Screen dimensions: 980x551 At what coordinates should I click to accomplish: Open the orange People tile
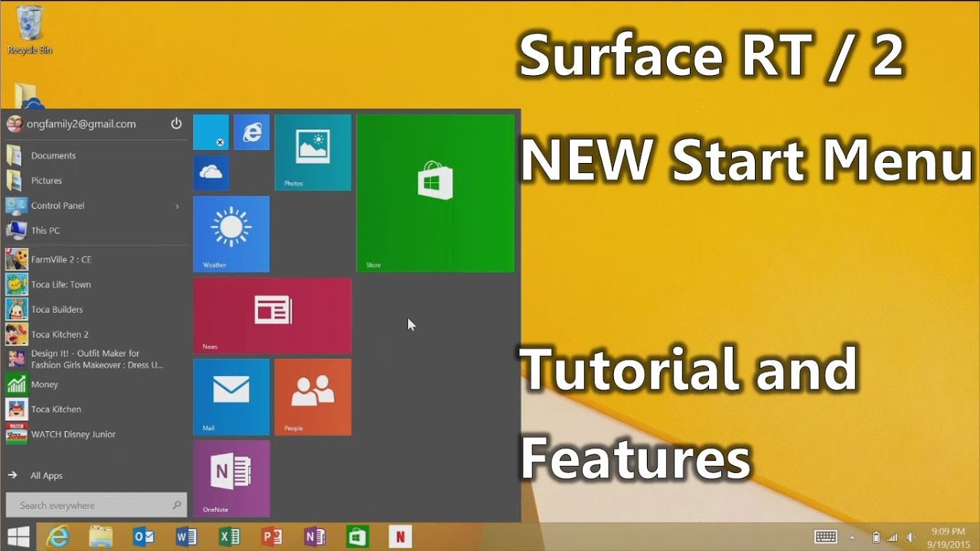point(312,396)
